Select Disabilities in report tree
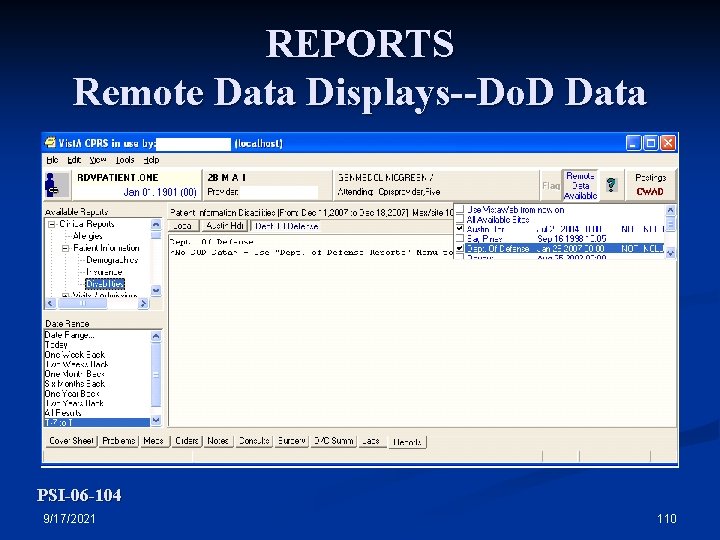This screenshot has height=540, width=720. pyautogui.click(x=105, y=284)
